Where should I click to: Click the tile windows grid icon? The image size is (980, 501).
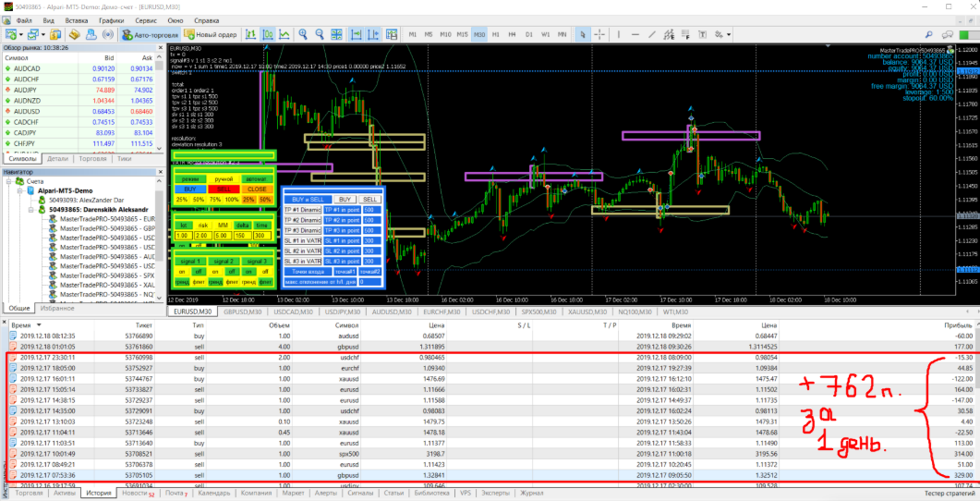click(x=337, y=34)
